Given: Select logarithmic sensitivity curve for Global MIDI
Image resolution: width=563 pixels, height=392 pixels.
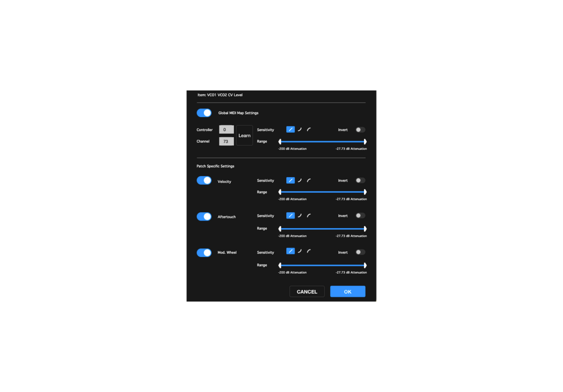Looking at the screenshot, I should pyautogui.click(x=309, y=130).
